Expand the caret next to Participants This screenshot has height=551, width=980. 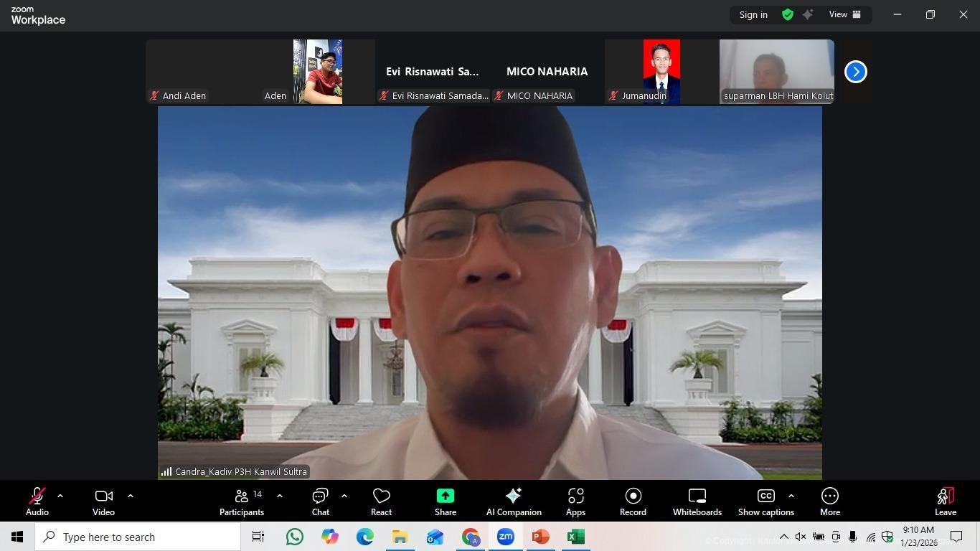pyautogui.click(x=280, y=496)
